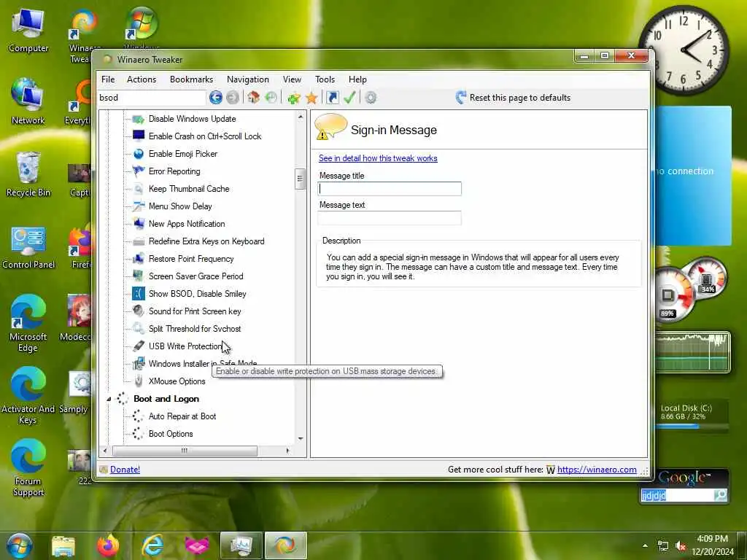Click the tree scroll down arrow
This screenshot has width=747, height=560.
point(300,438)
